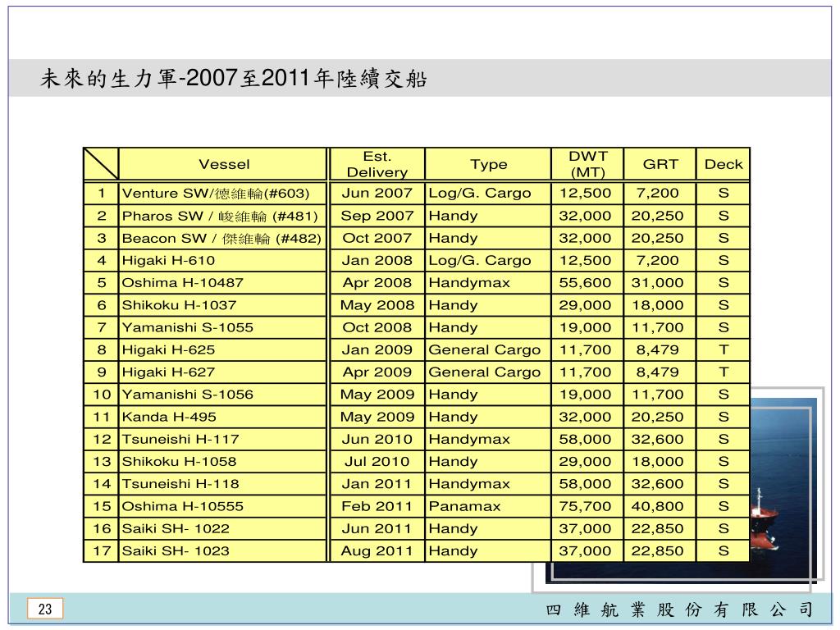Viewport: 840px width, 630px height.
Task: Select 'Log/G. Cargo' in Higaki H-610 row
Action: pos(488,260)
